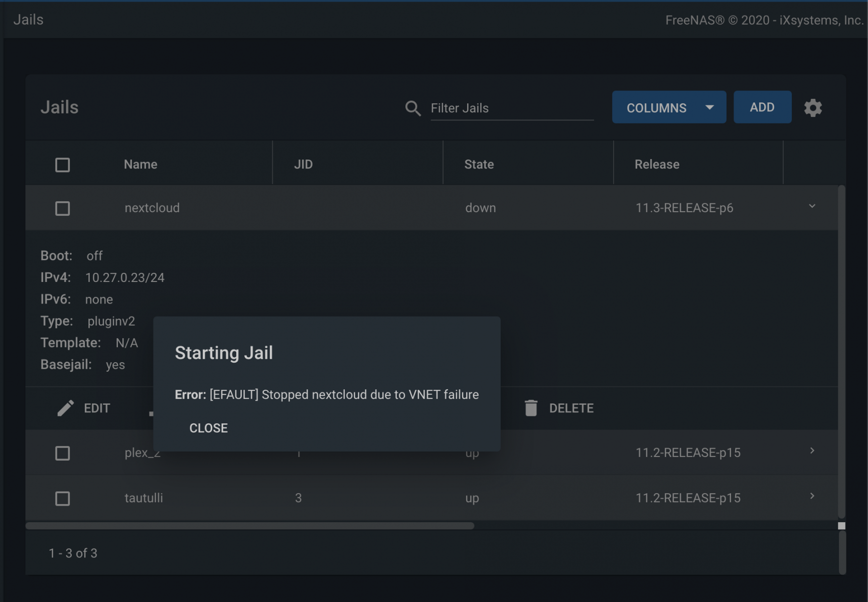Screen dimensions: 868x602
Task: Click the 'down' state of nextcloud
Action: click(x=480, y=208)
